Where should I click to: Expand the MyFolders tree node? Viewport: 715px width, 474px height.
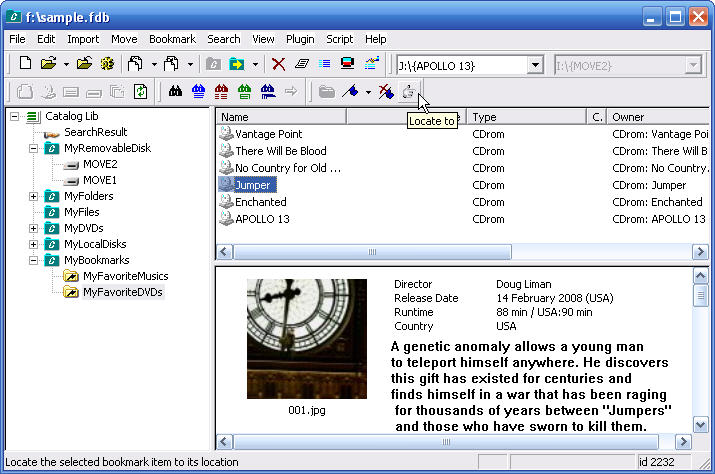[x=33, y=196]
